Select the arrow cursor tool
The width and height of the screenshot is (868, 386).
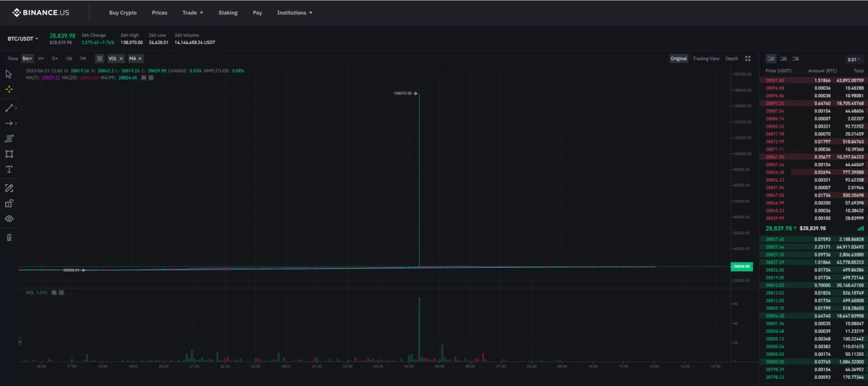point(9,74)
